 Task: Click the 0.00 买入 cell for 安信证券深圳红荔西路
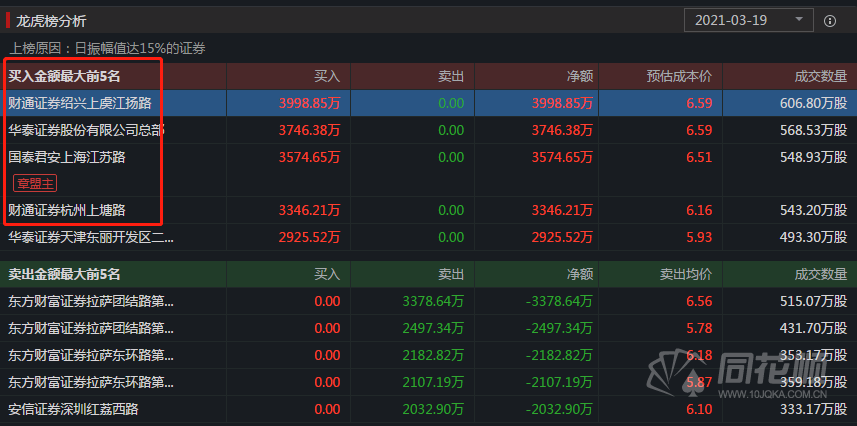coord(327,409)
